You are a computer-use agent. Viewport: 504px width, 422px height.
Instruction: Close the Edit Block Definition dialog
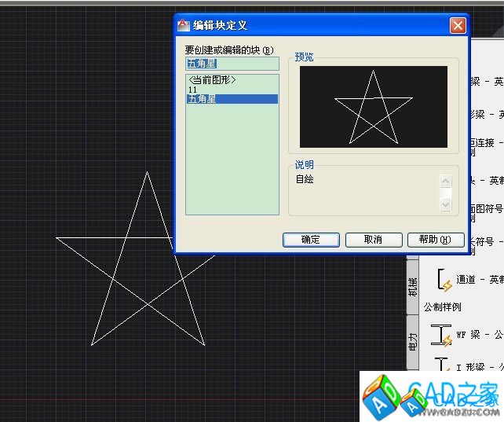458,25
